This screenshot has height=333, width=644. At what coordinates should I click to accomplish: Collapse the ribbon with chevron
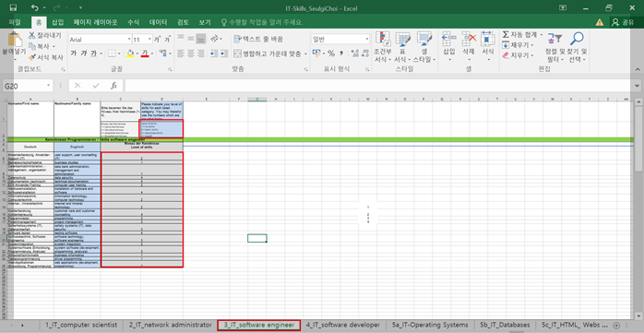637,69
